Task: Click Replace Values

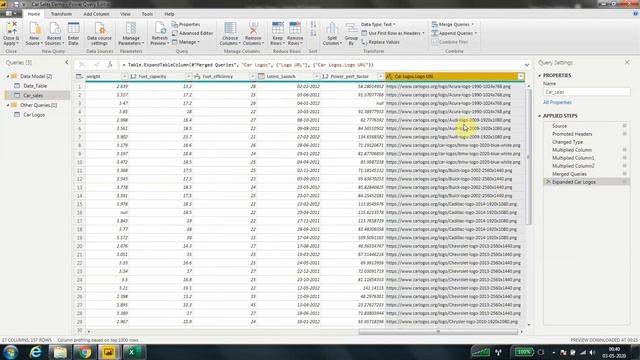Action: 380,42
